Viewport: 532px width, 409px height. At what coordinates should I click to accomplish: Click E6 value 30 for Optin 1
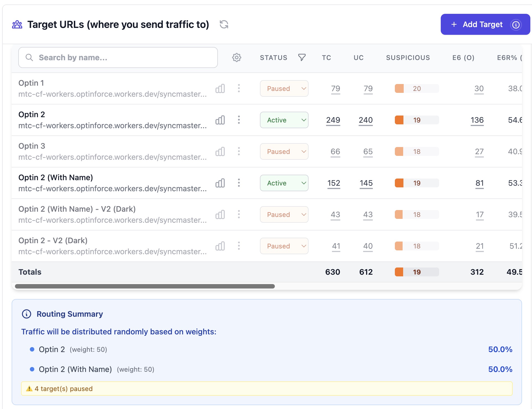tap(479, 89)
